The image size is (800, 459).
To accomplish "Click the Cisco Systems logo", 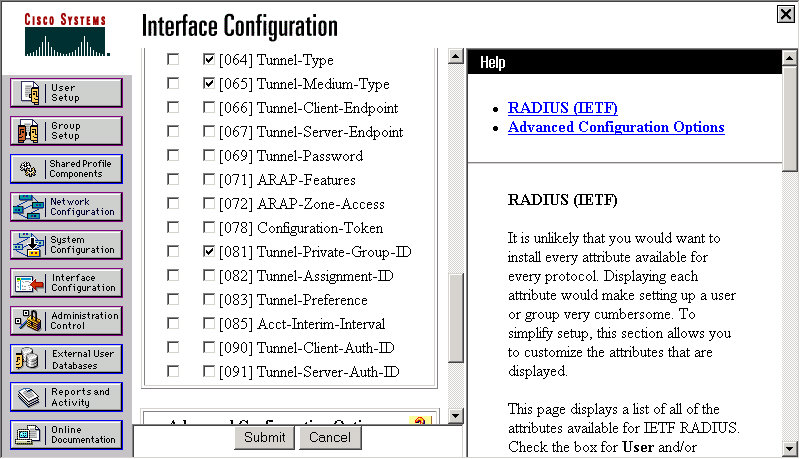I will [x=66, y=35].
